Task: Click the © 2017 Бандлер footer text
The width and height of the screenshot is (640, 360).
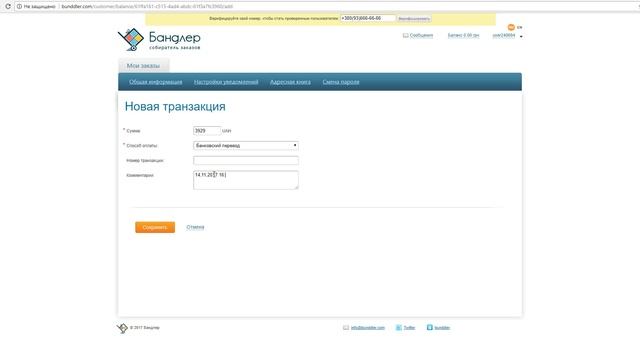Action: tap(144, 328)
